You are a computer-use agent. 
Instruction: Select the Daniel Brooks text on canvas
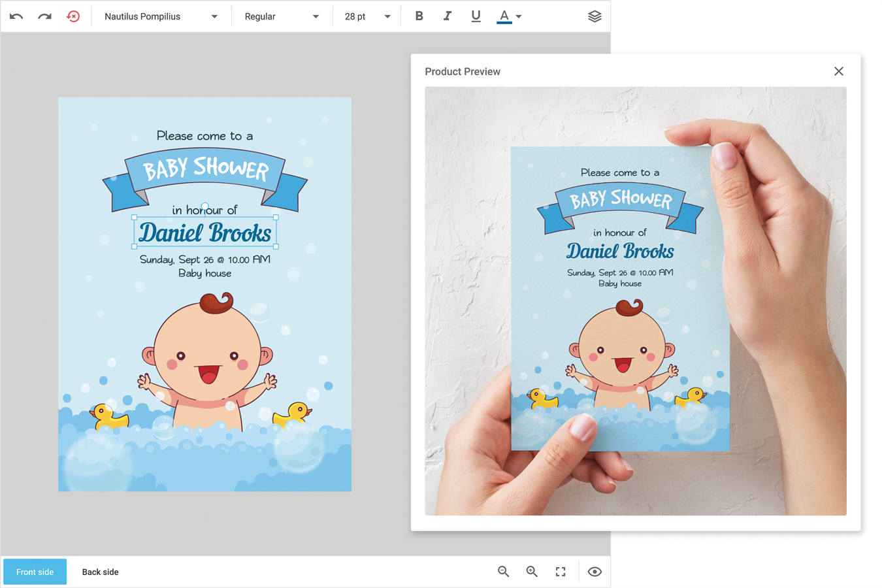(x=205, y=233)
